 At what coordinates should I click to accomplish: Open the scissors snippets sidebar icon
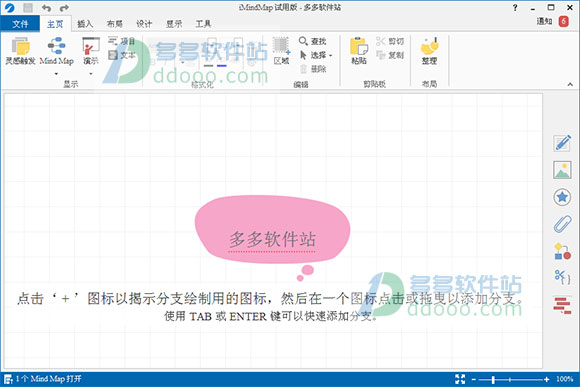click(562, 277)
